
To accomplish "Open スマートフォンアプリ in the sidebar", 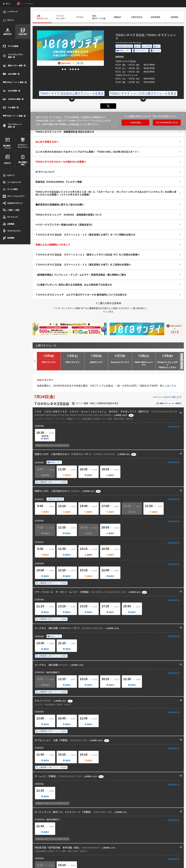I will (x=15, y=196).
